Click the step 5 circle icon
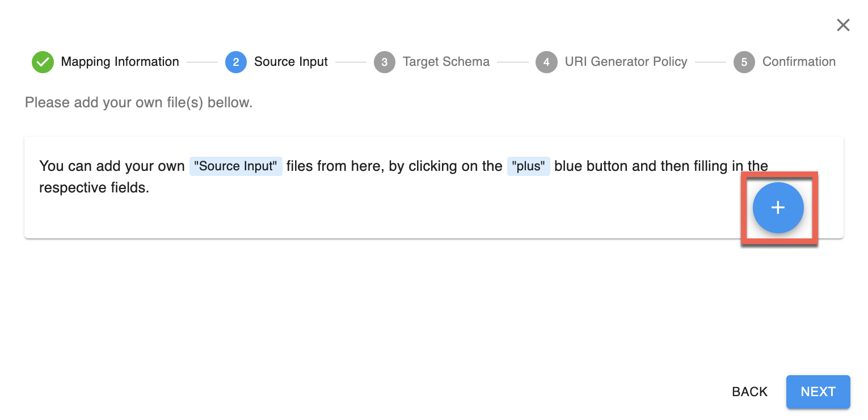The height and width of the screenshot is (420, 868). coord(744,62)
